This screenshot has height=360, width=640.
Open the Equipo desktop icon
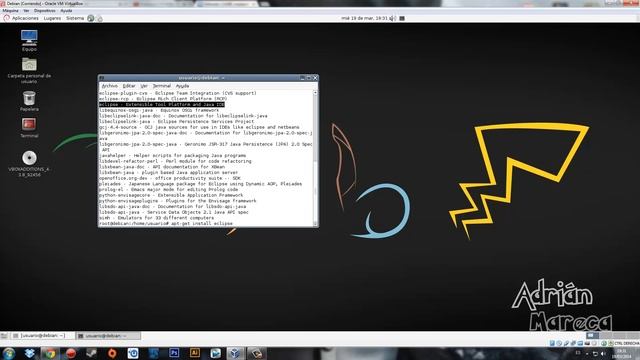(x=29, y=40)
